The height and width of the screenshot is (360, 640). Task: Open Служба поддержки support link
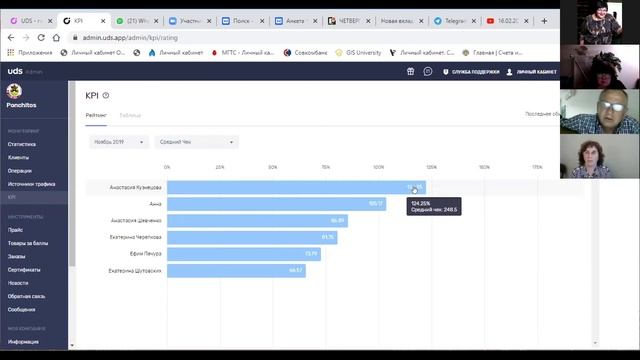click(x=471, y=72)
